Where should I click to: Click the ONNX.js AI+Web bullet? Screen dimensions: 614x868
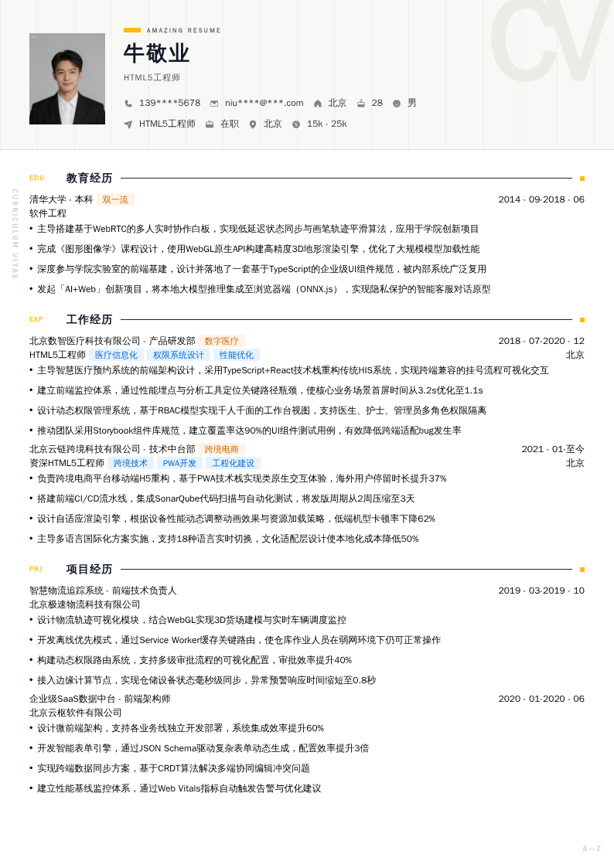(x=264, y=289)
